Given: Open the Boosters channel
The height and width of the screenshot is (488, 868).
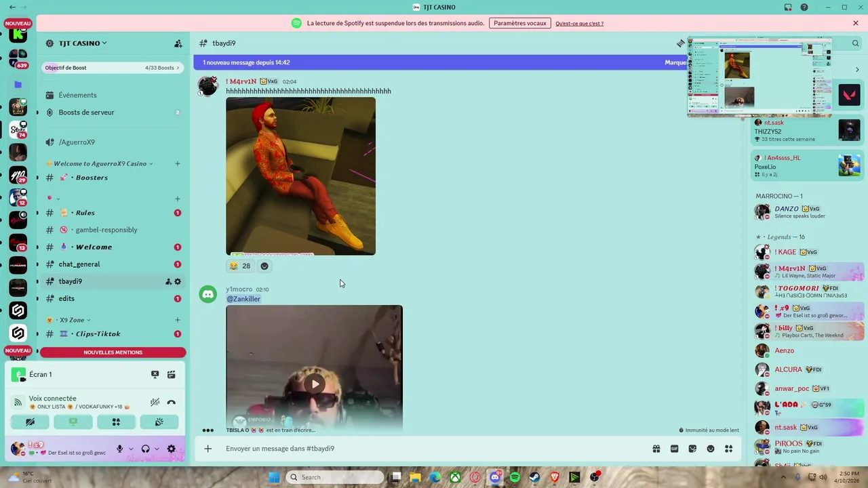Looking at the screenshot, I should (x=113, y=178).
